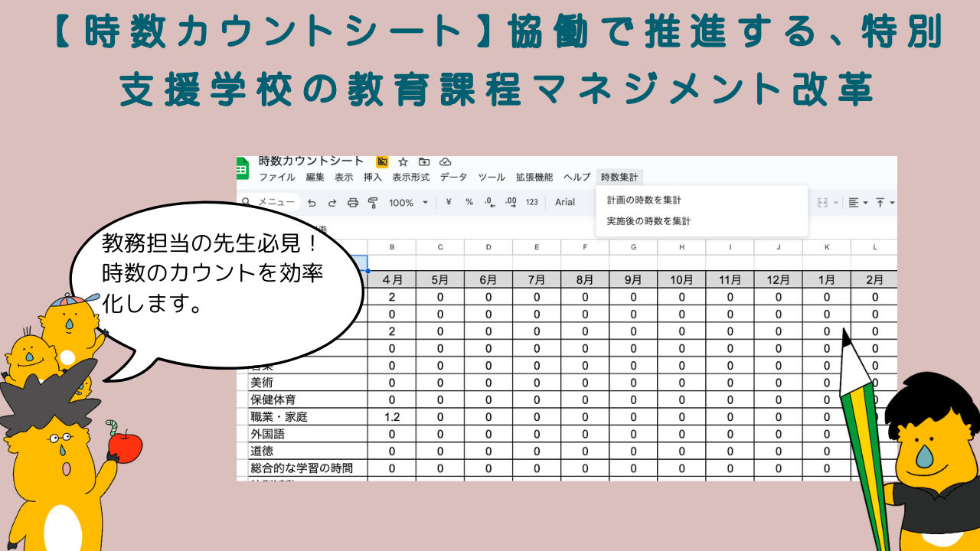Activate the paint format tool
Screen dimensions: 980x551
point(373,203)
